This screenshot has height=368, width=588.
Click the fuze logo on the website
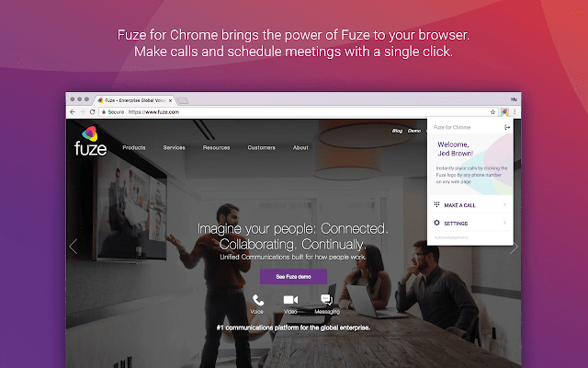(x=90, y=141)
